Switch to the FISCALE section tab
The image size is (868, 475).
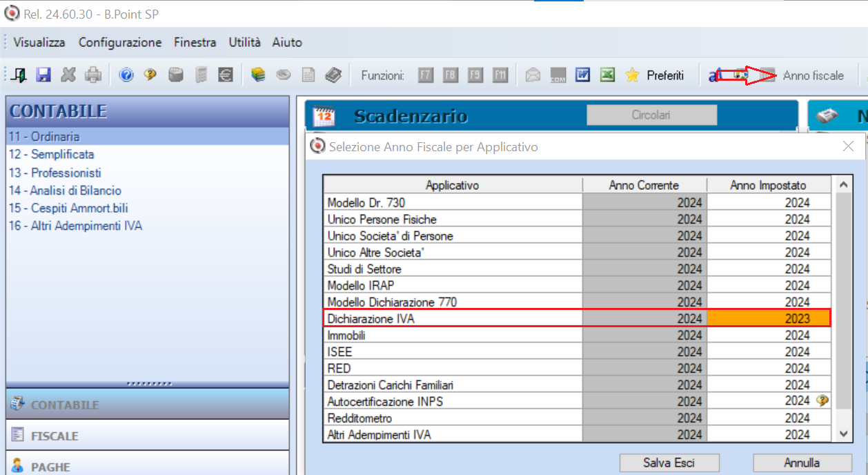pos(147,436)
